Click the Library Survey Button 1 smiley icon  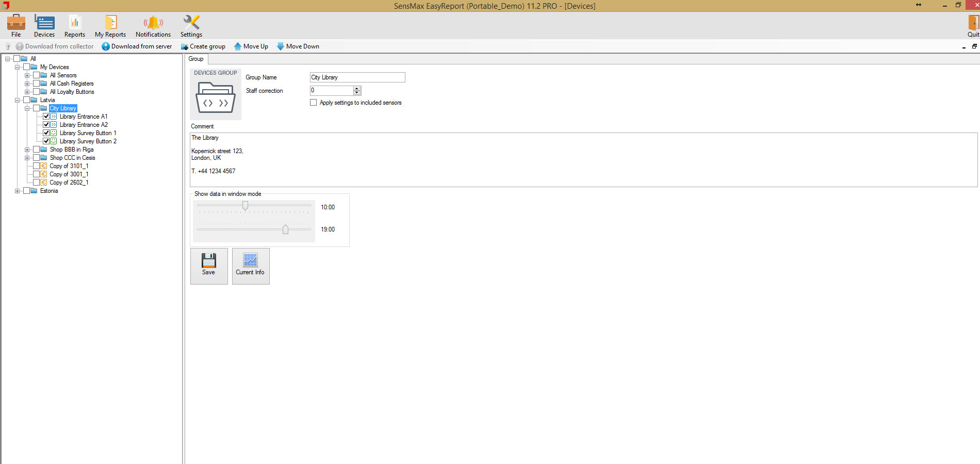(54, 133)
